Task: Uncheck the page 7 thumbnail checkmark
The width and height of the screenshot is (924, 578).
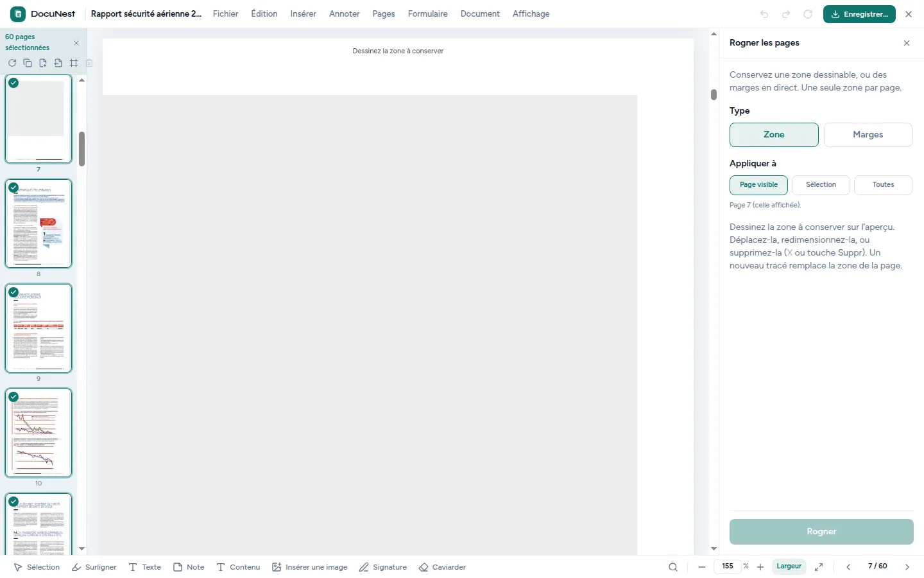Action: [x=13, y=83]
